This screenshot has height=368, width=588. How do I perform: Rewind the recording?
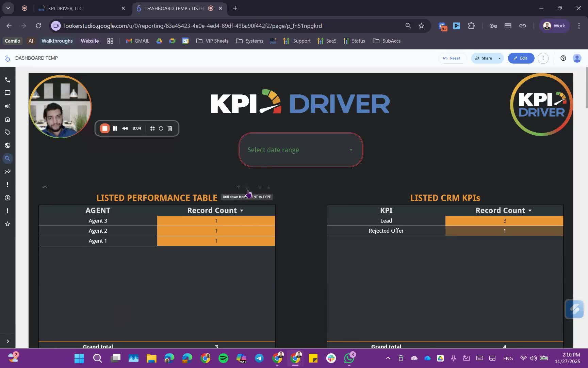coord(125,128)
